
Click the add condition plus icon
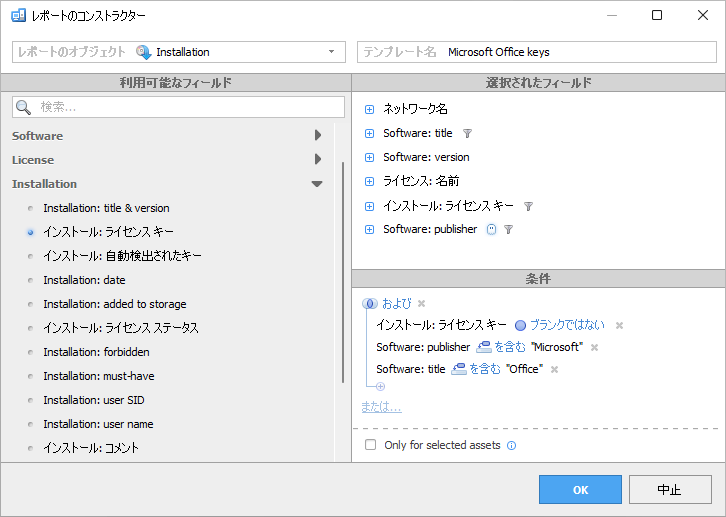[x=380, y=386]
